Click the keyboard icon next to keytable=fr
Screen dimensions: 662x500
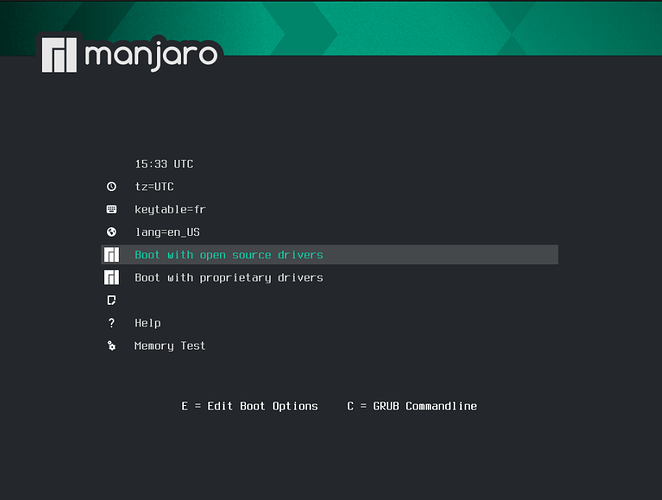(111, 210)
